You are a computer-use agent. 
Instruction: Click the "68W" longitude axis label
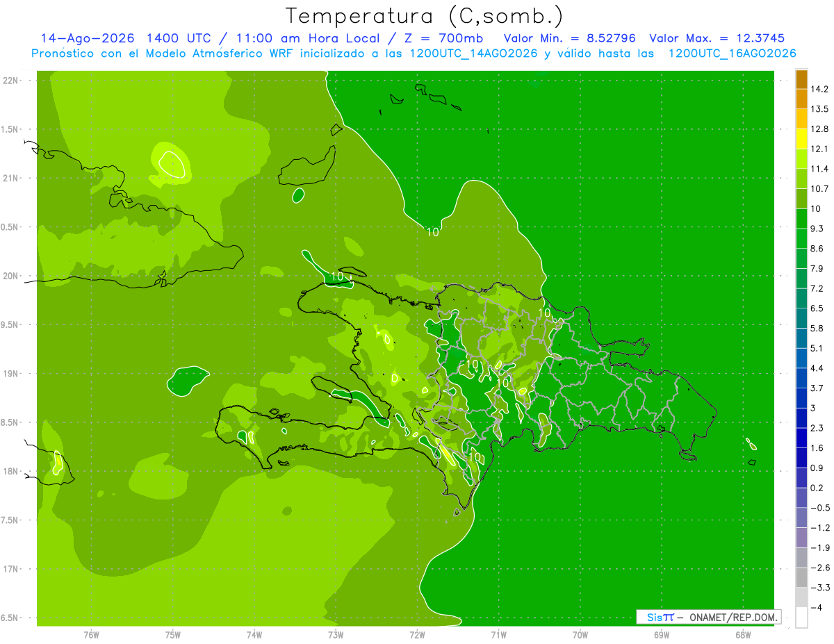[x=742, y=635]
